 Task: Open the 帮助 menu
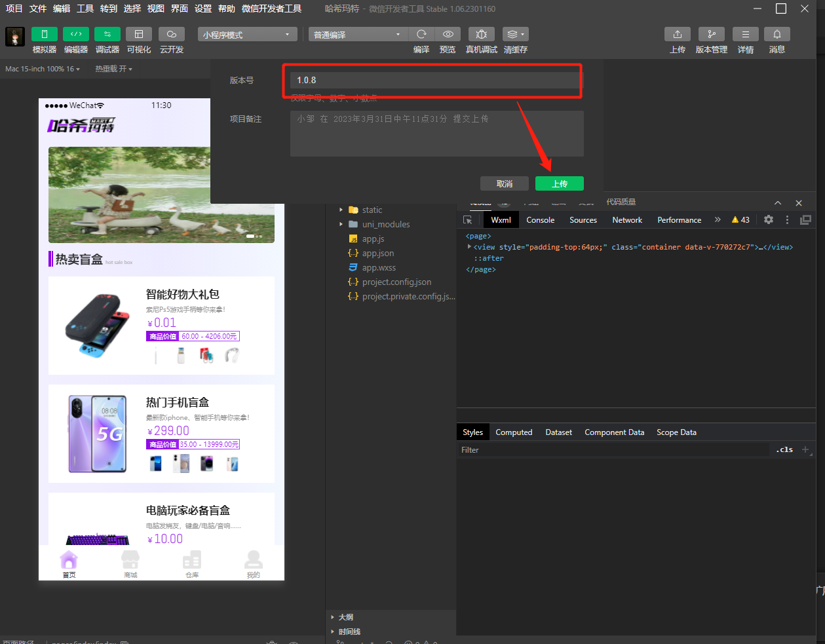coord(227,9)
